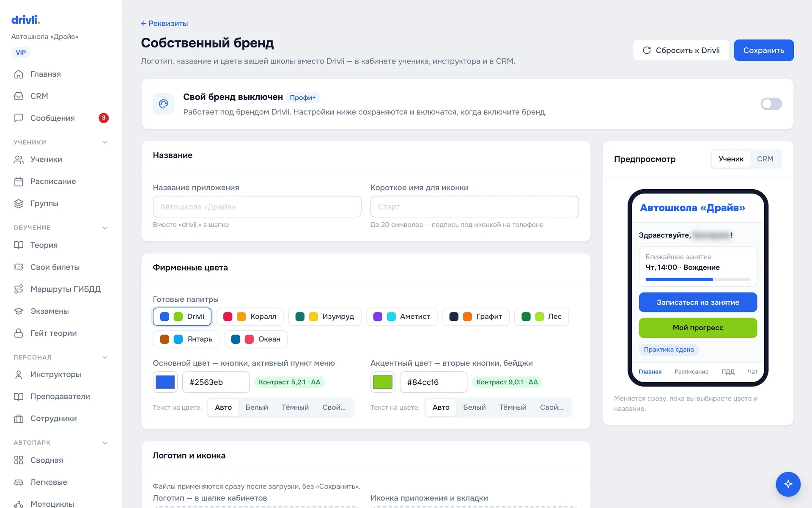Screen dimensions: 812x508
Task: Open Свои билеты via the ticket icon
Action: (x=19, y=267)
